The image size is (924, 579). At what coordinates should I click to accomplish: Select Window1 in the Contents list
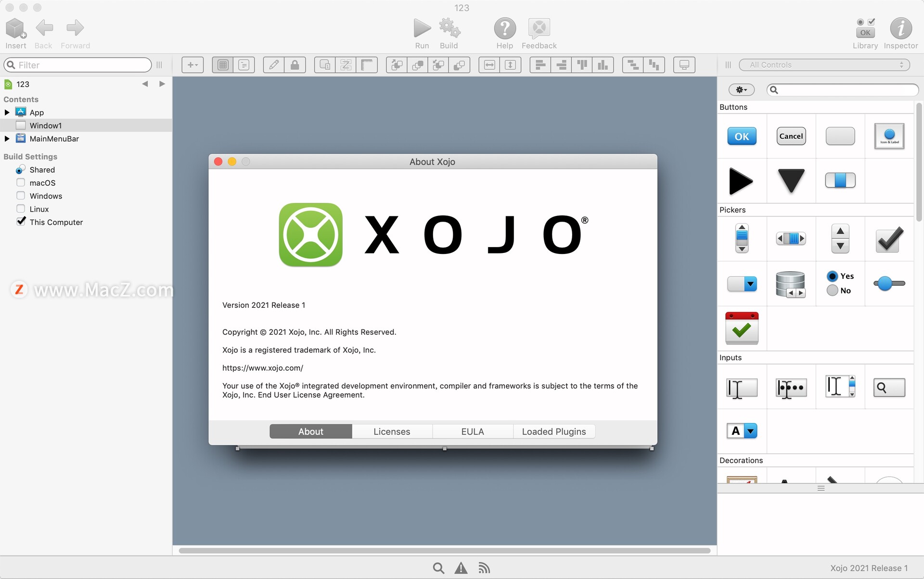pos(86,126)
